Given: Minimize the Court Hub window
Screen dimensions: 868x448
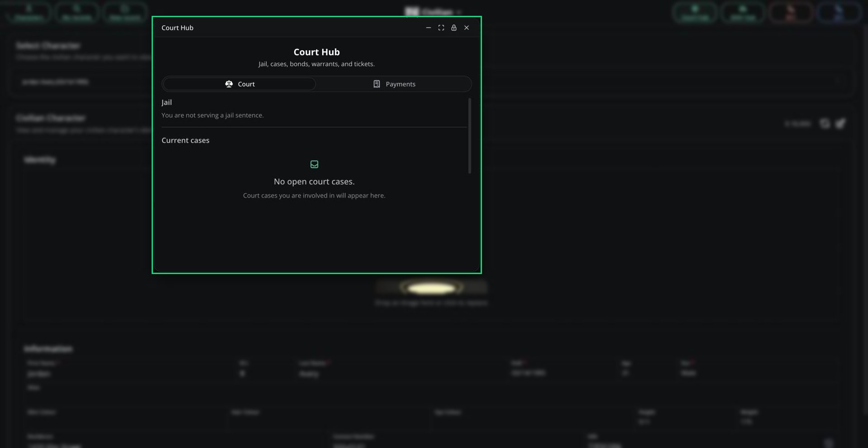Looking at the screenshot, I should pyautogui.click(x=429, y=28).
